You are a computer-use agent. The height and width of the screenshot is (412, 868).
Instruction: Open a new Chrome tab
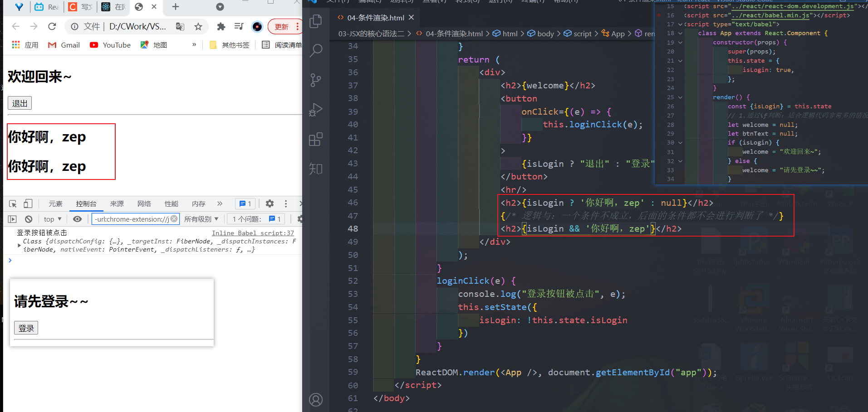pyautogui.click(x=176, y=7)
